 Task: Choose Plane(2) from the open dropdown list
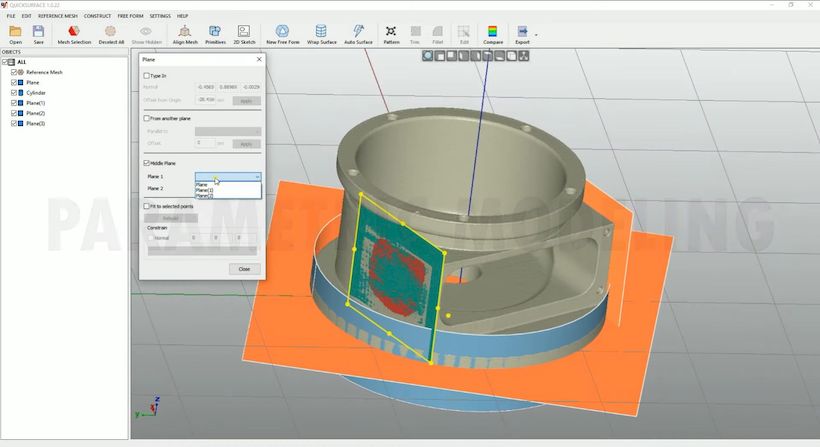(x=228, y=196)
